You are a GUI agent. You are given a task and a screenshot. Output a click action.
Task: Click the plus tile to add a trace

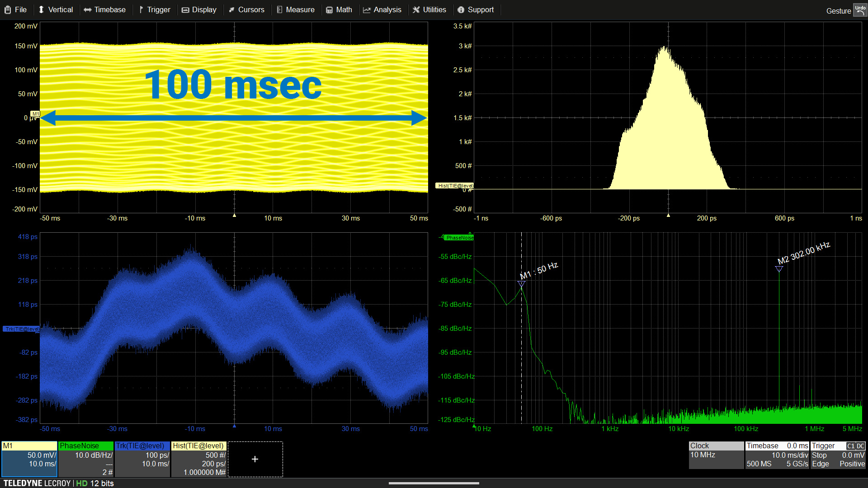(x=255, y=459)
